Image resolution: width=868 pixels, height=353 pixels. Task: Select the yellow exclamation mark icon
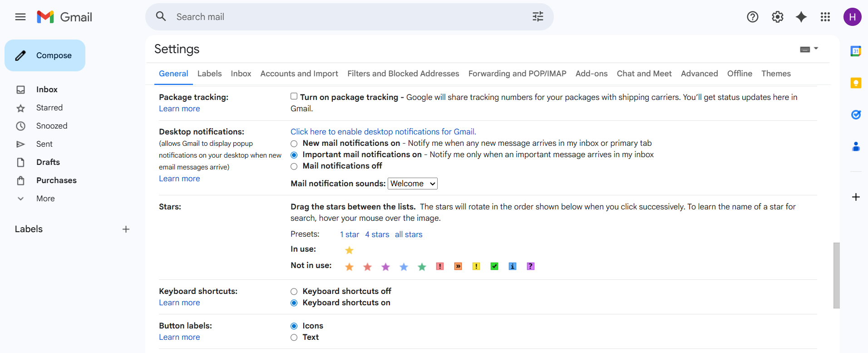(x=476, y=266)
